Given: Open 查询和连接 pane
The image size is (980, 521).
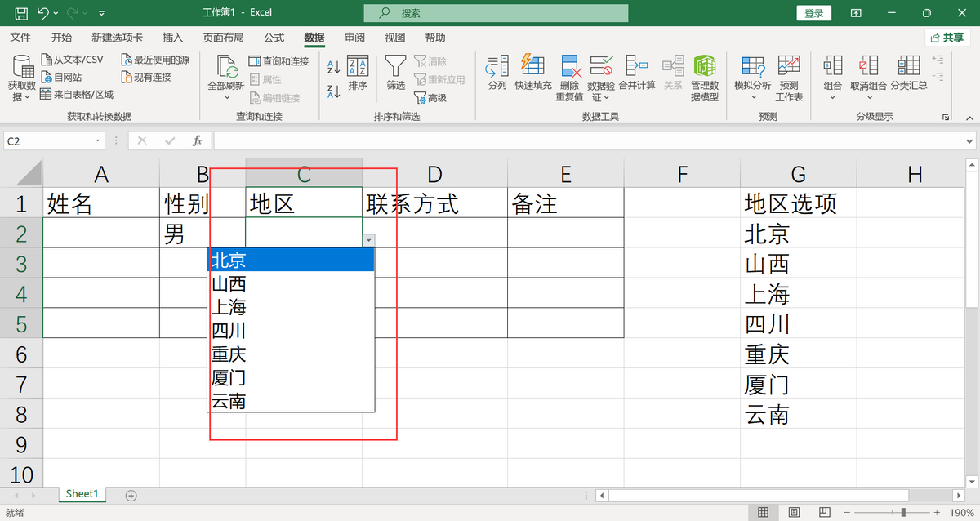Looking at the screenshot, I should point(278,61).
